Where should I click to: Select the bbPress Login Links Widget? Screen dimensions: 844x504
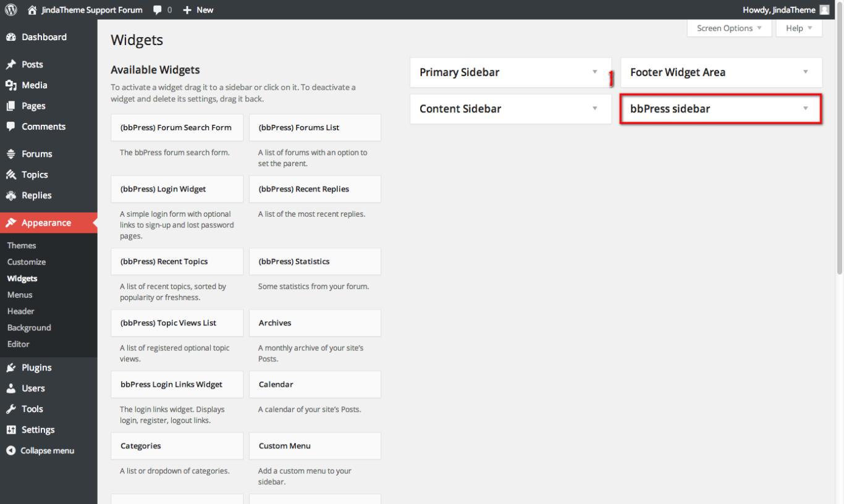tap(177, 384)
